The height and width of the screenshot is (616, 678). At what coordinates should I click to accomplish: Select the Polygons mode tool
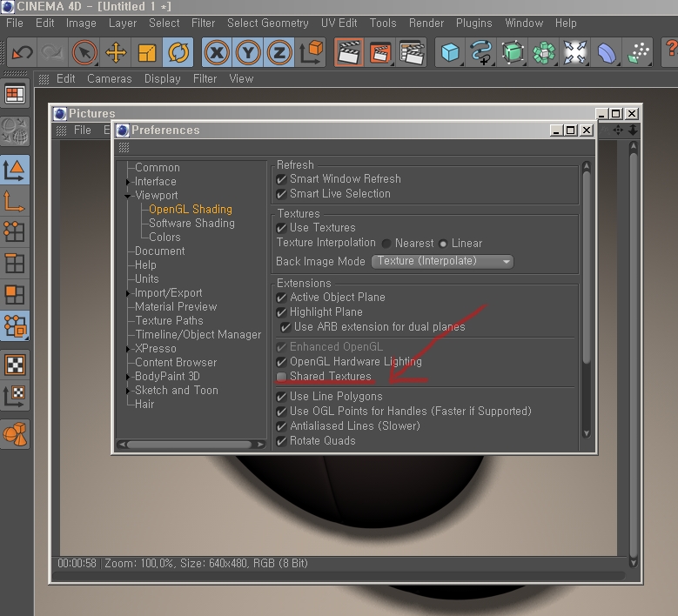pos(15,294)
